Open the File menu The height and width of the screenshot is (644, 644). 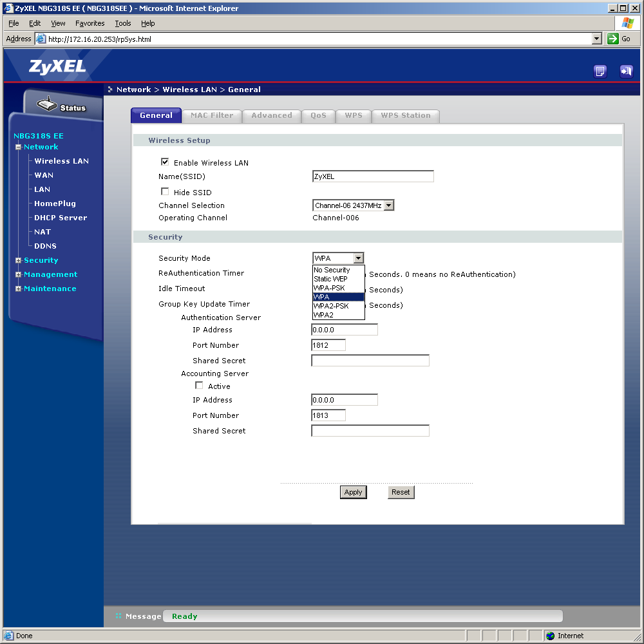pyautogui.click(x=14, y=23)
